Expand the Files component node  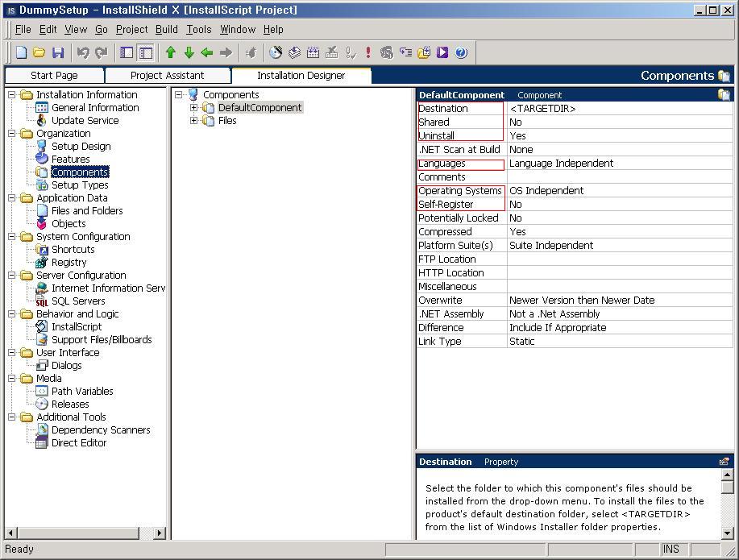pyautogui.click(x=193, y=121)
